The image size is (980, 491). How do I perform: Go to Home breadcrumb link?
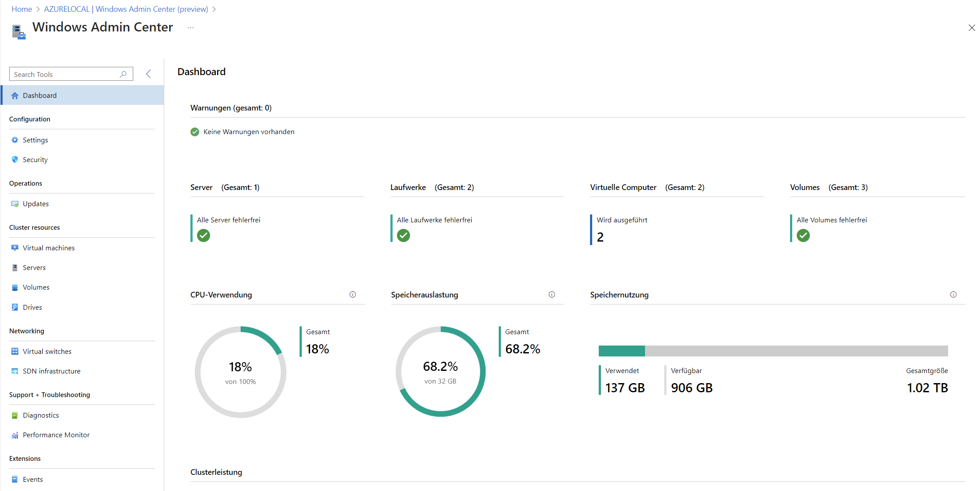[22, 9]
